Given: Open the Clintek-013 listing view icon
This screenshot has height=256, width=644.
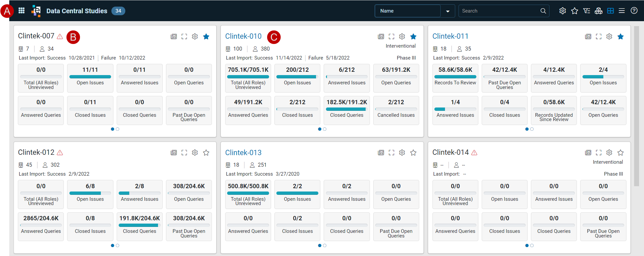Looking at the screenshot, I should pyautogui.click(x=381, y=152).
